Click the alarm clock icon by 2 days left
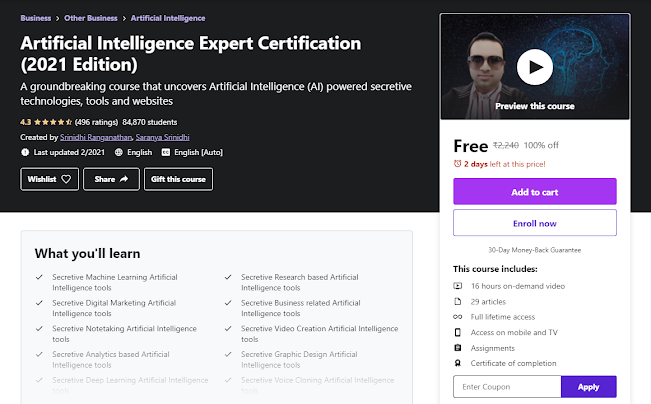 457,164
